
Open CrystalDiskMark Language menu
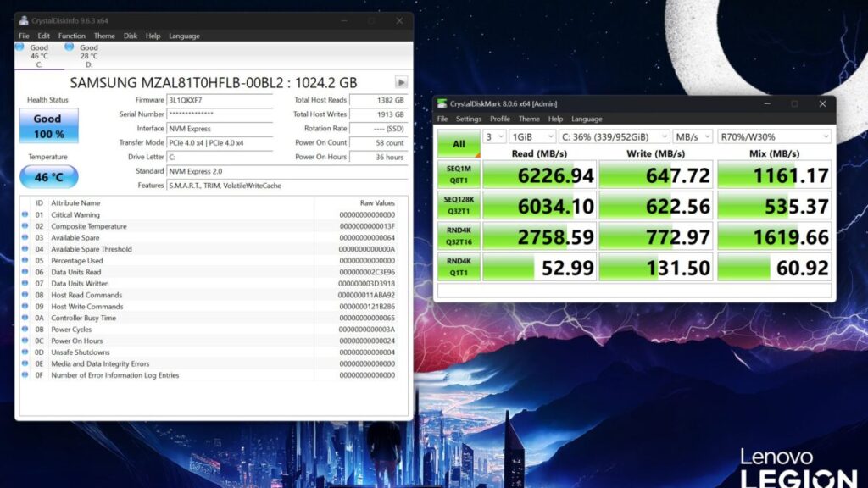[x=587, y=119]
